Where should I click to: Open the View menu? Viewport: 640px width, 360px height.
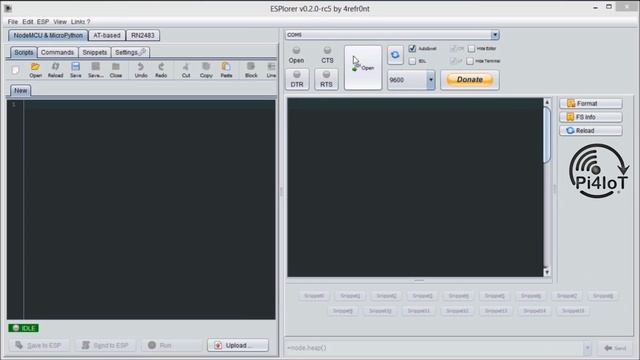(x=60, y=22)
